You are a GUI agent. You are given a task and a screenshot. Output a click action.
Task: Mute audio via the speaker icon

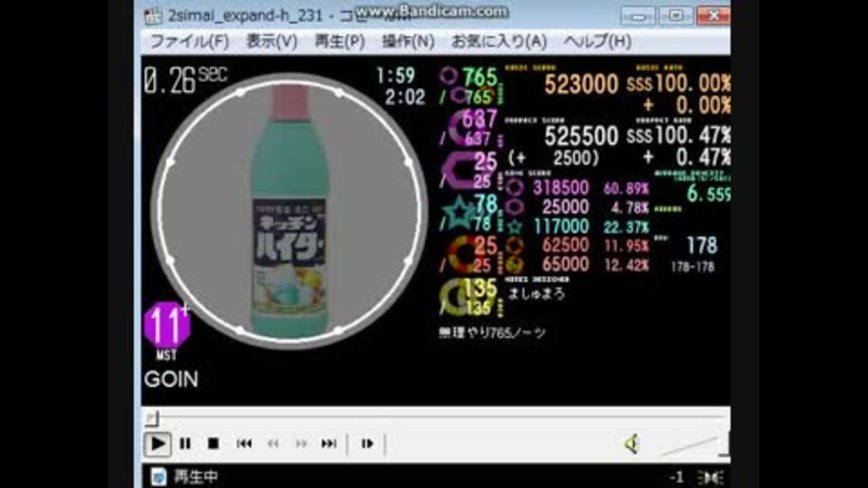(632, 444)
